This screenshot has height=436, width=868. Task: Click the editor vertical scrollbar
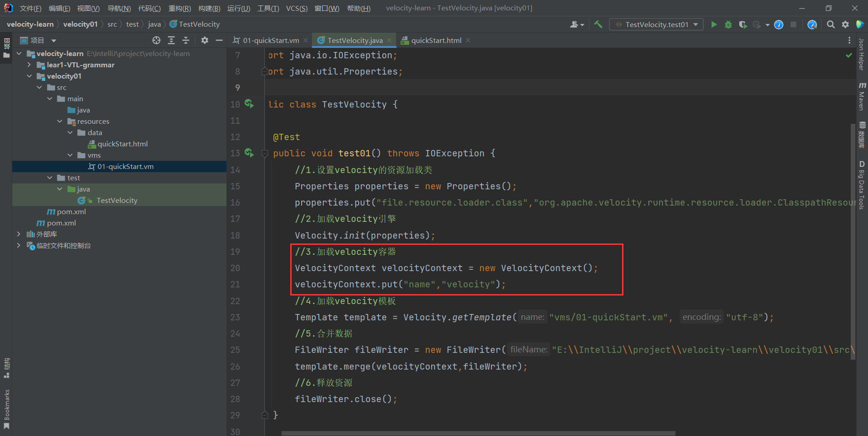click(853, 241)
